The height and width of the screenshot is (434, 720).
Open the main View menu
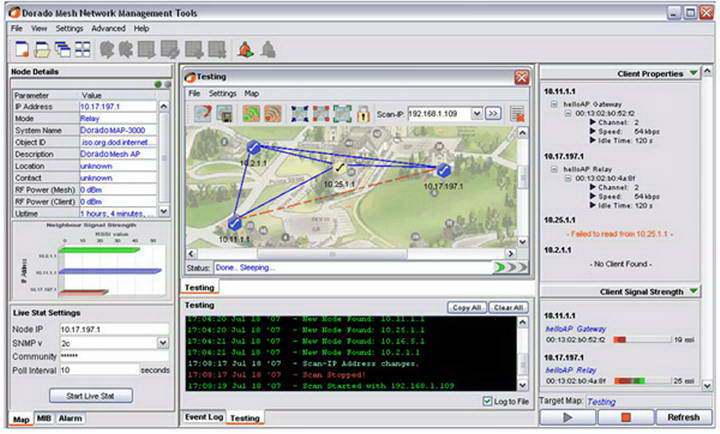point(39,28)
